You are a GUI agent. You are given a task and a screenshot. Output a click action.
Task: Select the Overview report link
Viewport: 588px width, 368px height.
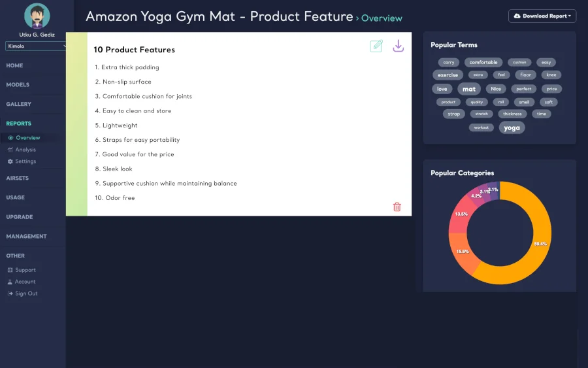[x=24, y=138]
